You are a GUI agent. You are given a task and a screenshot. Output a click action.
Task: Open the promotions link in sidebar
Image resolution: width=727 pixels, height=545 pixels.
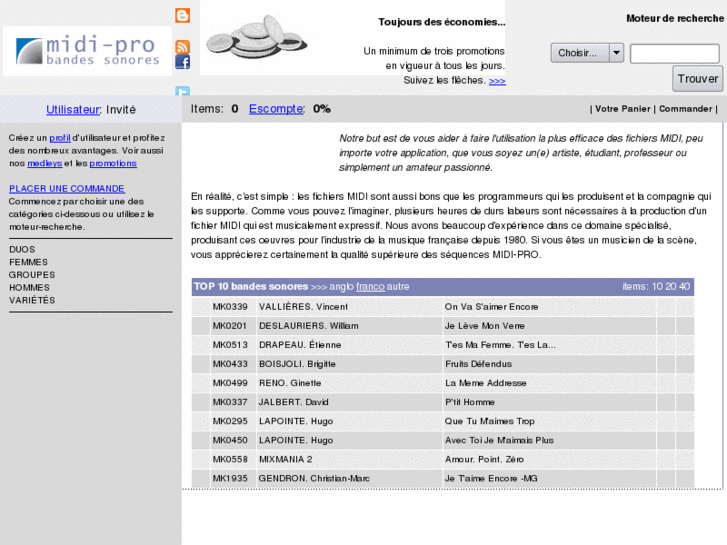coord(113,163)
